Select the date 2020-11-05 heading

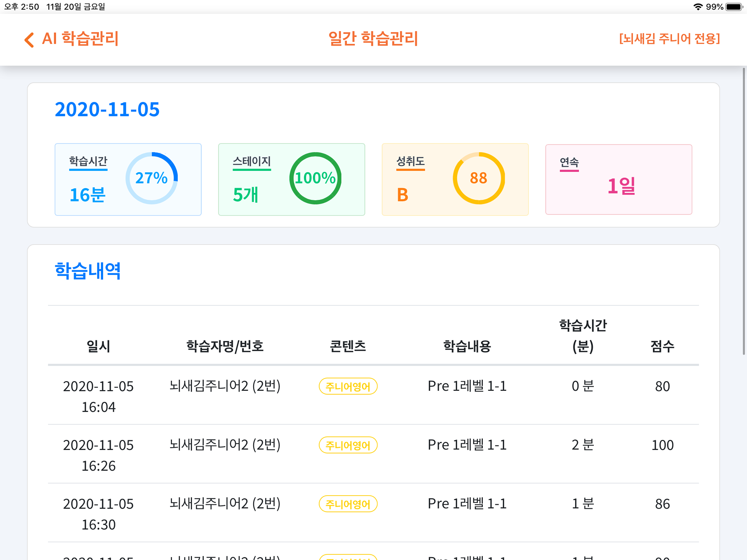click(107, 109)
